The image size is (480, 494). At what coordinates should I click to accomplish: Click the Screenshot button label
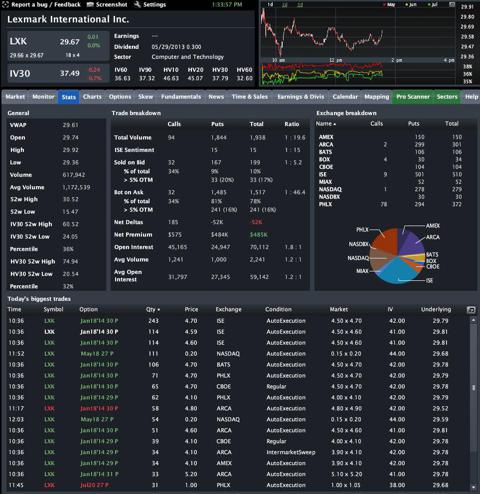click(111, 5)
